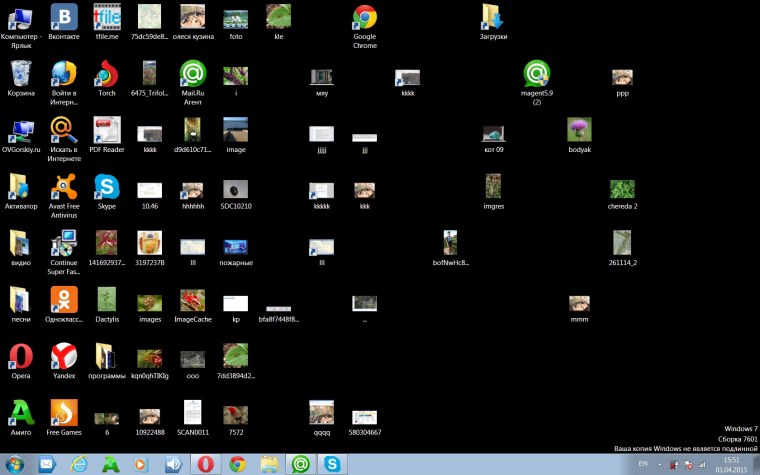Select the Mail.Ru Агент desktop icon
This screenshot has width=760, height=475.
tap(192, 74)
